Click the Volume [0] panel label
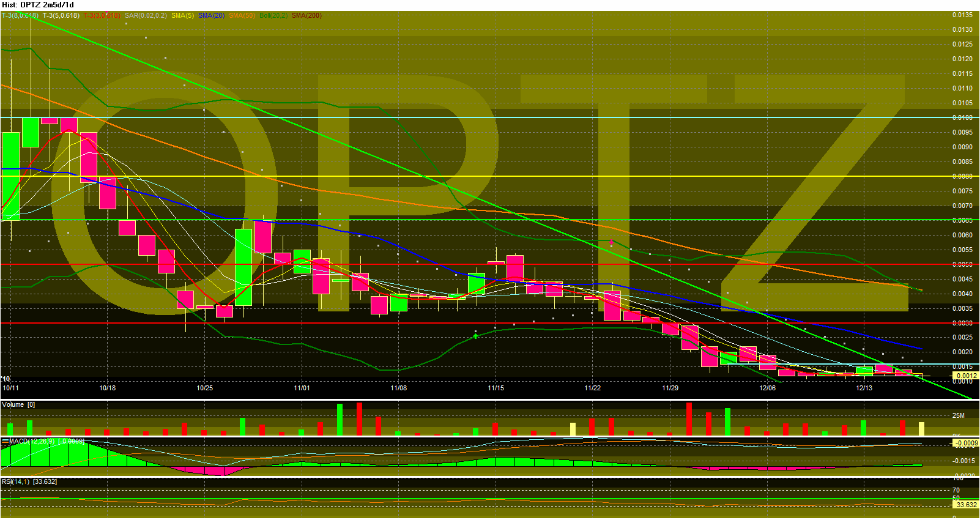The width and height of the screenshot is (980, 520). pos(18,404)
